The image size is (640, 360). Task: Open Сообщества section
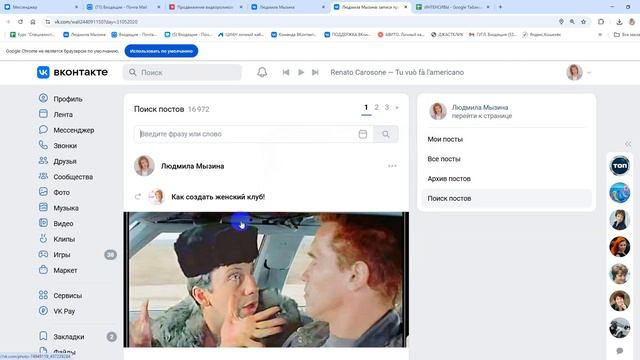click(x=73, y=177)
